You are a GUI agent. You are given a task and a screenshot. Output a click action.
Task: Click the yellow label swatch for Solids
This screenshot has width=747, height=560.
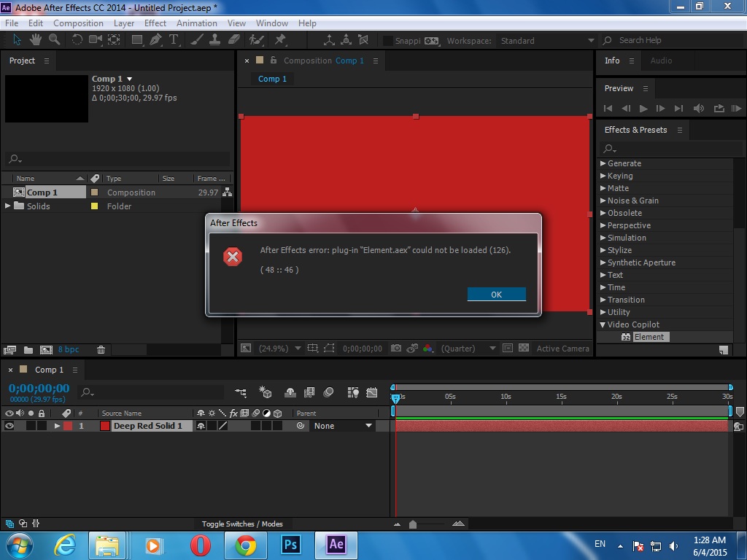(x=94, y=206)
